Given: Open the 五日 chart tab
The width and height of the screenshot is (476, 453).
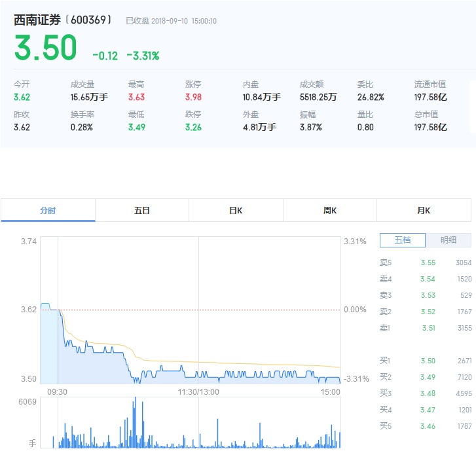Looking at the screenshot, I should pyautogui.click(x=142, y=210).
